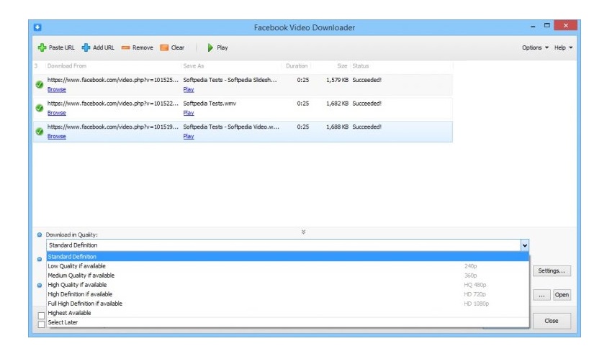Click the Download in Quality label
Viewport: 607px width, 364px height.
coord(71,235)
